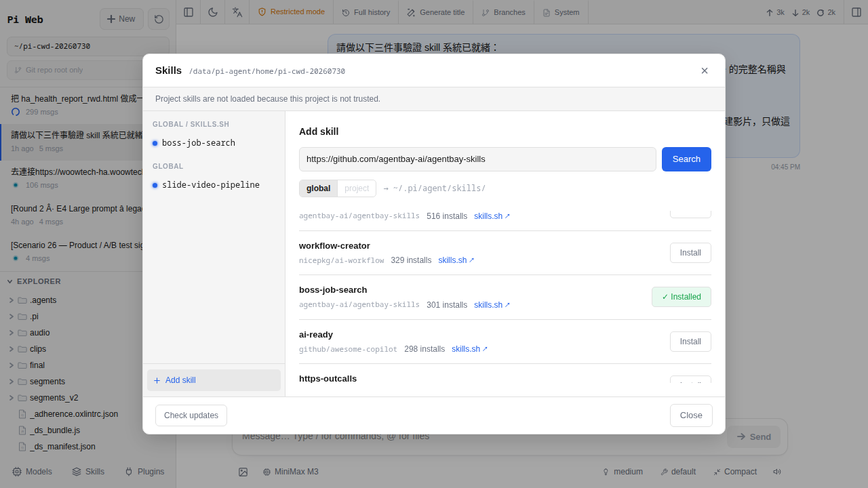Select boss-job-search in installed skills list
Screen dimensions: 868x488
coord(214,143)
